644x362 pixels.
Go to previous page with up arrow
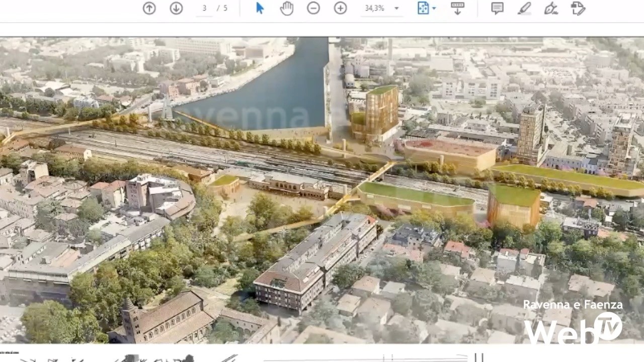pos(149,8)
